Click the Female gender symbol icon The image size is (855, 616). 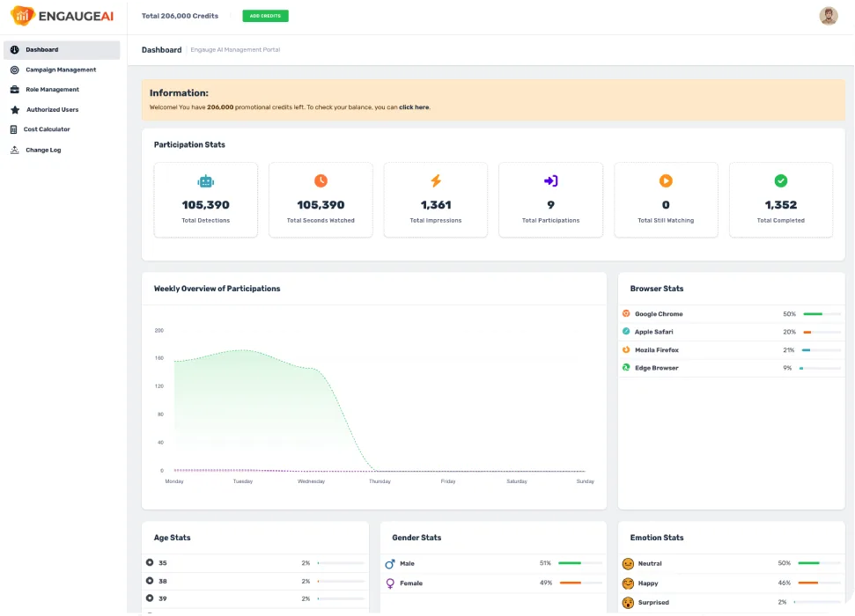pyautogui.click(x=390, y=583)
